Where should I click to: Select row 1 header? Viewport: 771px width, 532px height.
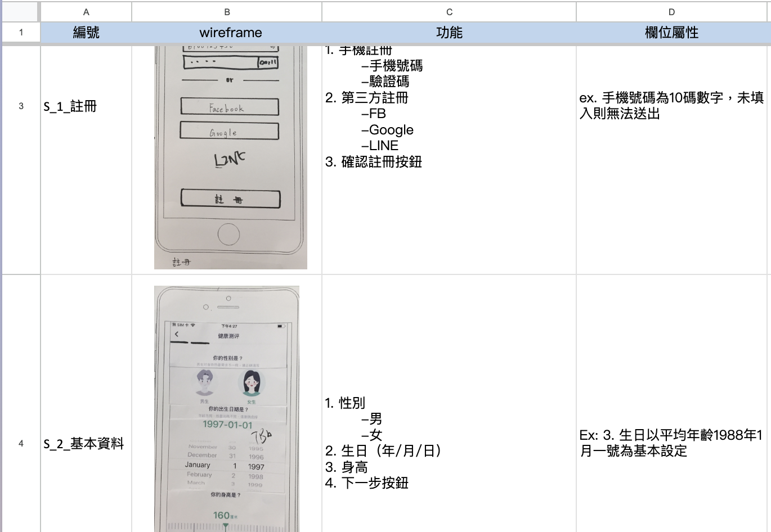(x=21, y=32)
